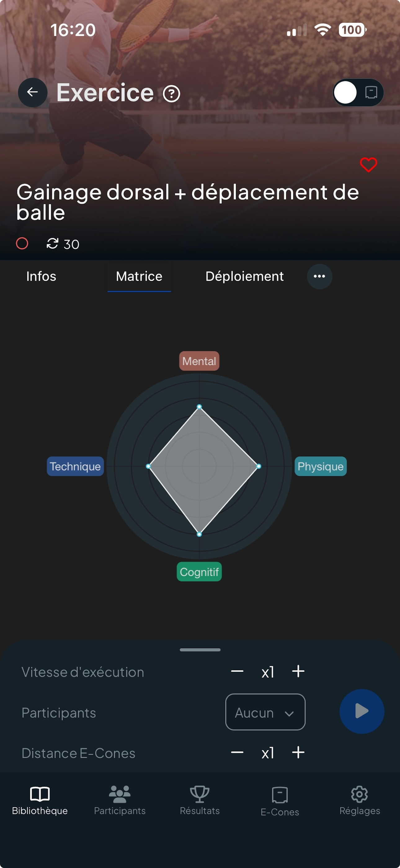
Task: Open the three-dots more options button
Action: coord(319,276)
